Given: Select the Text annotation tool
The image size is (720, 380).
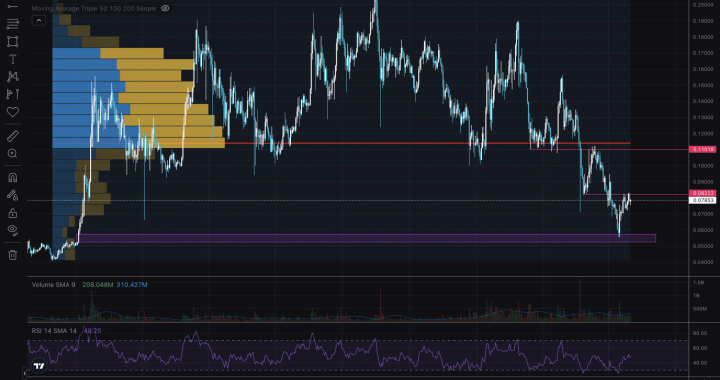Looking at the screenshot, I should point(12,59).
